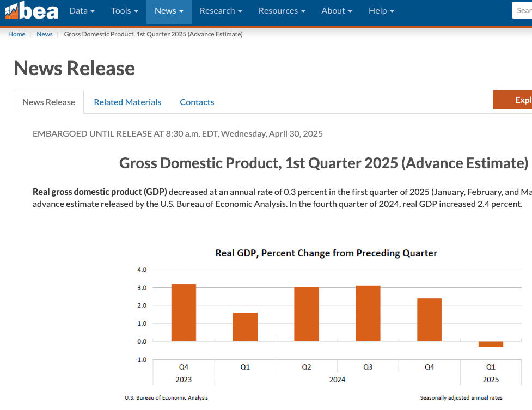Screen dimensions: 532x410
Task: Click the negative Q1 2025 bar
Action: [x=491, y=344]
